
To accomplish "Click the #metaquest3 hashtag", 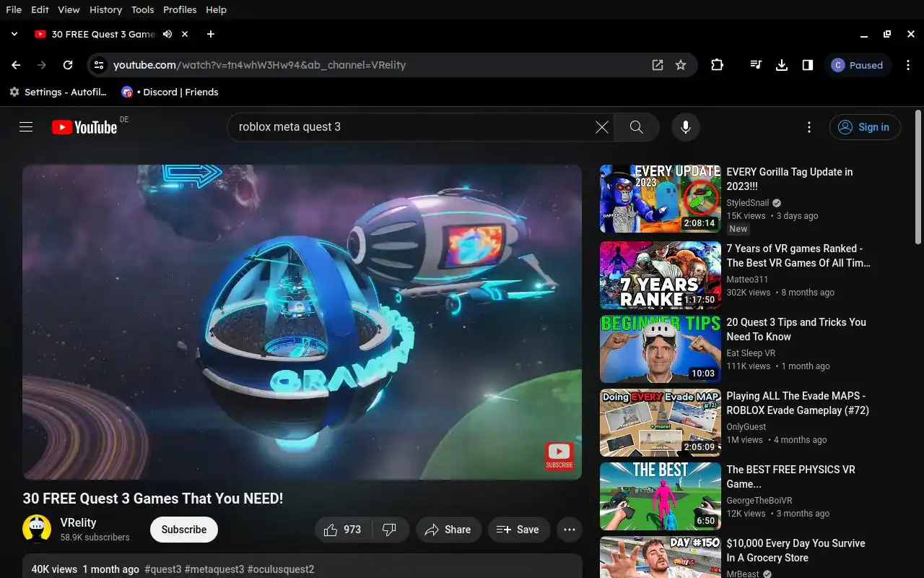I will tap(214, 569).
